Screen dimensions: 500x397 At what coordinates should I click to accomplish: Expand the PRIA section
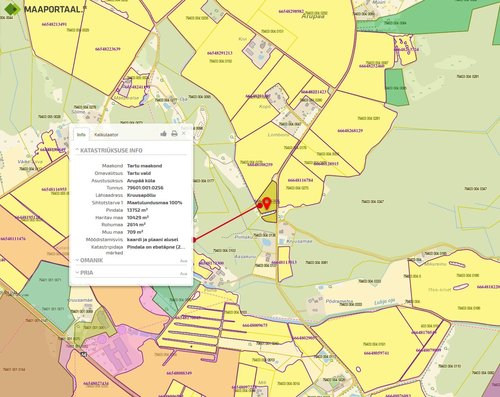[84, 273]
